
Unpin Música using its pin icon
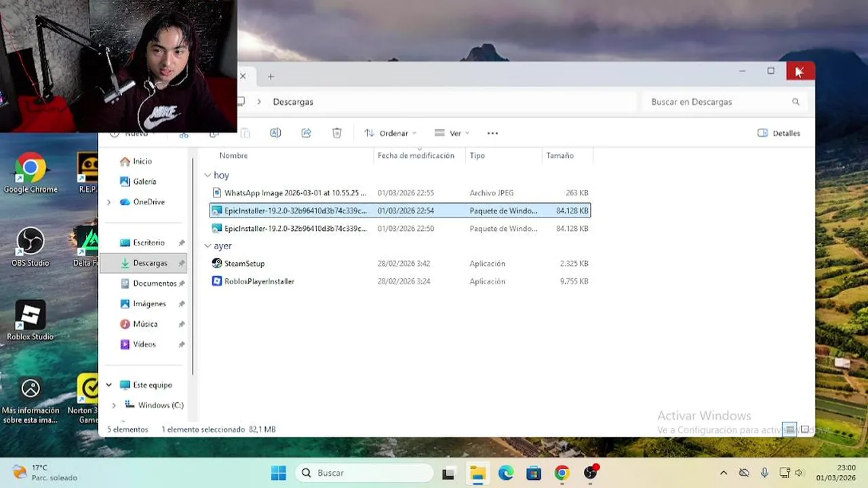pos(181,324)
